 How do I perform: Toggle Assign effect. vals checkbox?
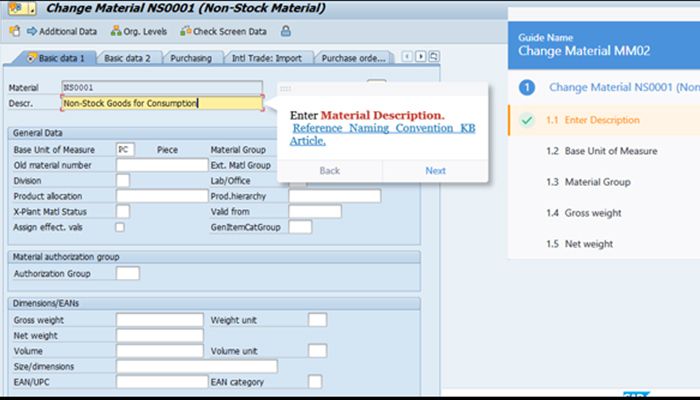121,227
